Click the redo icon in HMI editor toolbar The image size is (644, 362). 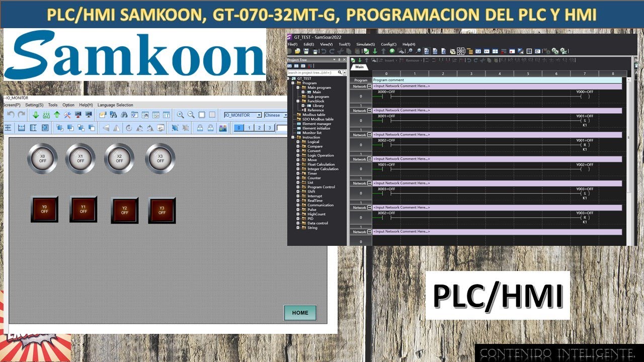point(21,115)
